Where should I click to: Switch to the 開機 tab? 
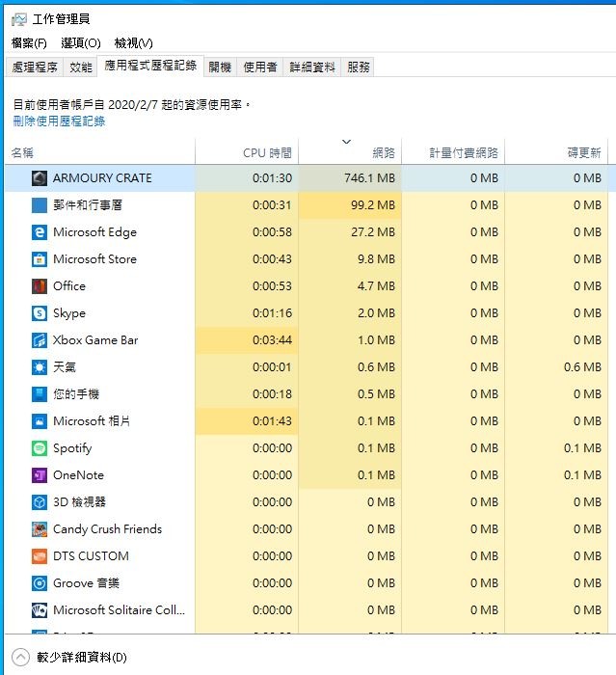pyautogui.click(x=220, y=67)
